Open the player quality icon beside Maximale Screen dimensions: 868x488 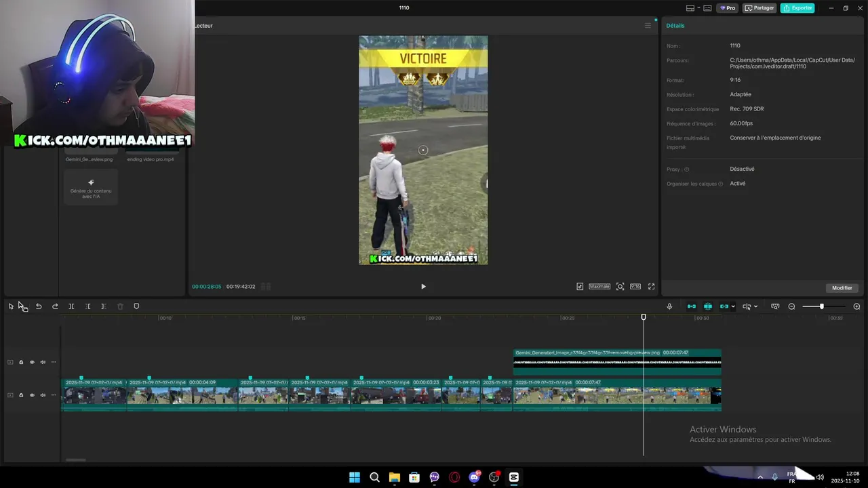[x=580, y=287]
